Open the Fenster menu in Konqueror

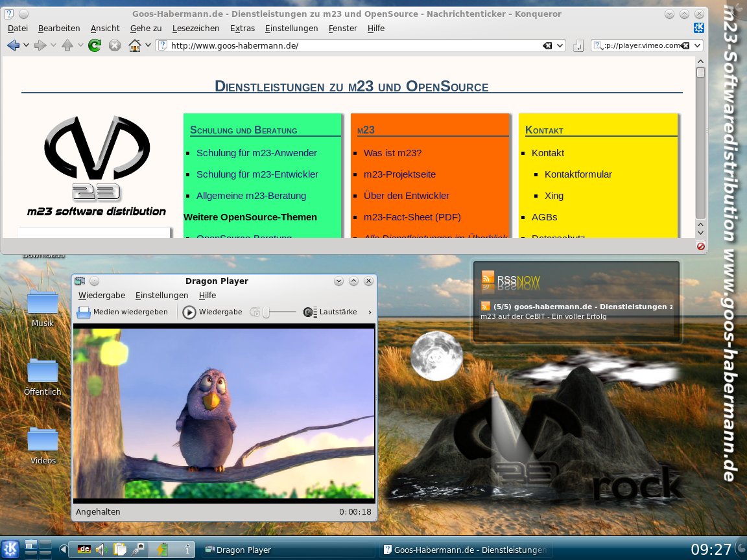(342, 28)
